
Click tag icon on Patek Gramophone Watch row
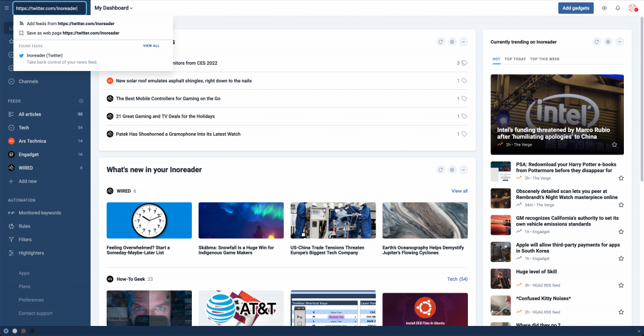tap(465, 134)
